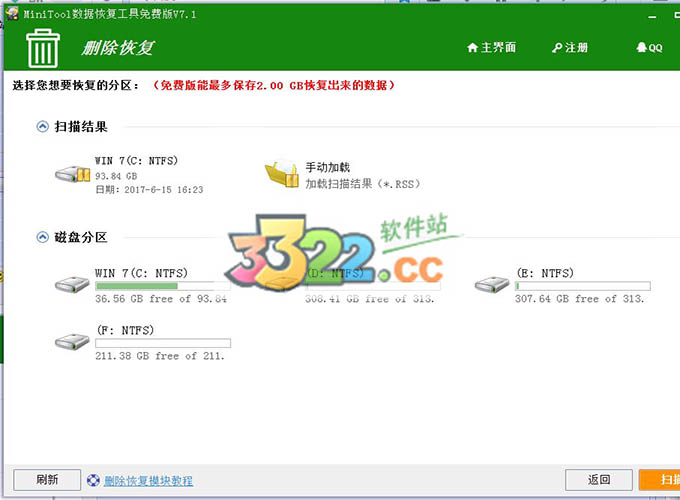
Task: Minimize the MiniTool window
Action: [x=652, y=16]
